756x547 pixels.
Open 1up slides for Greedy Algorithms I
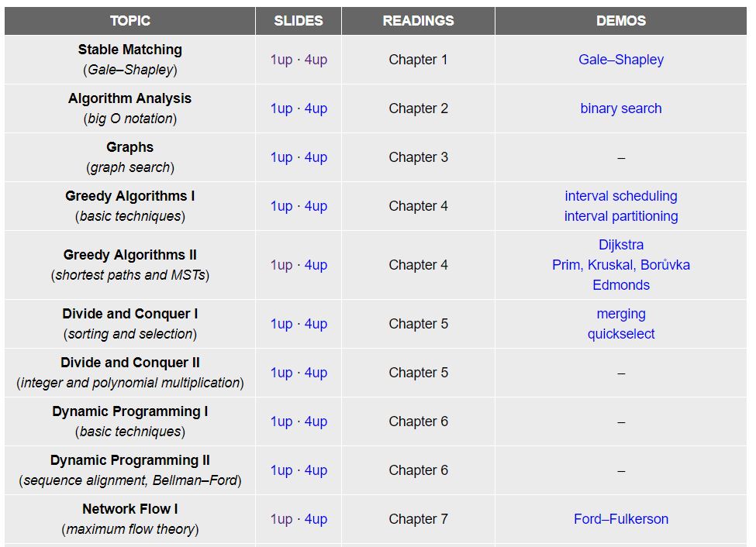tap(281, 206)
